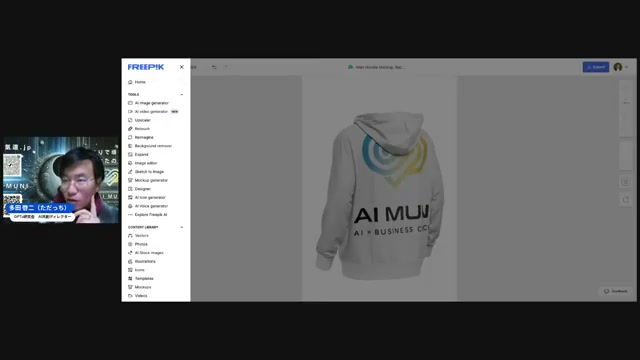The image size is (640, 360).
Task: Open the AI icon generator icon
Action: (130, 197)
